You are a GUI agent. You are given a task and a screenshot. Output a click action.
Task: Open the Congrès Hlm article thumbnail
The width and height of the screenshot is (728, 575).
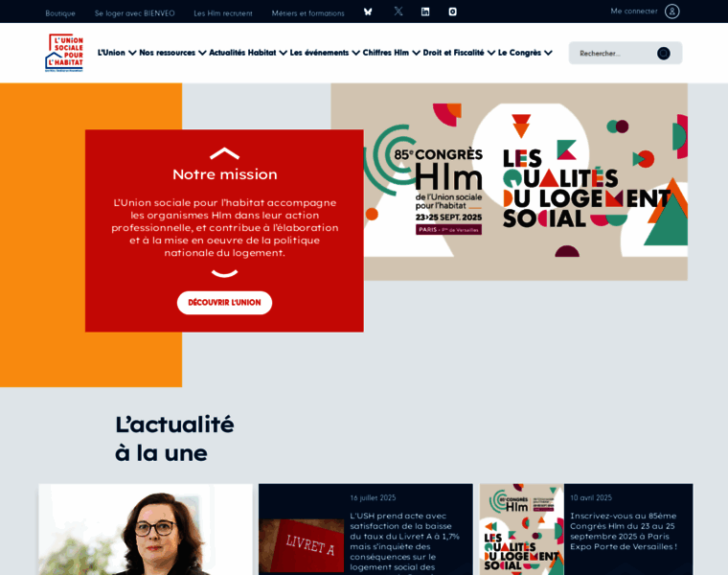coord(522,530)
